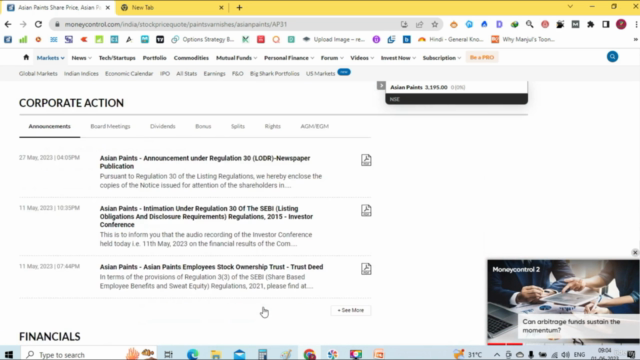Open Economic Calendar link
This screenshot has height=360, width=640.
(129, 74)
